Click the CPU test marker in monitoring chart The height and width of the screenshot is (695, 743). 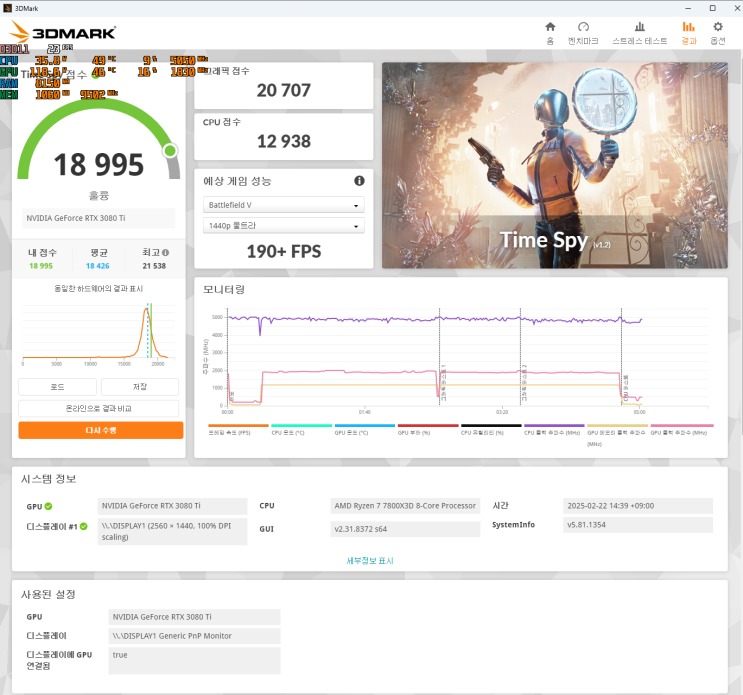pyautogui.click(x=622, y=358)
